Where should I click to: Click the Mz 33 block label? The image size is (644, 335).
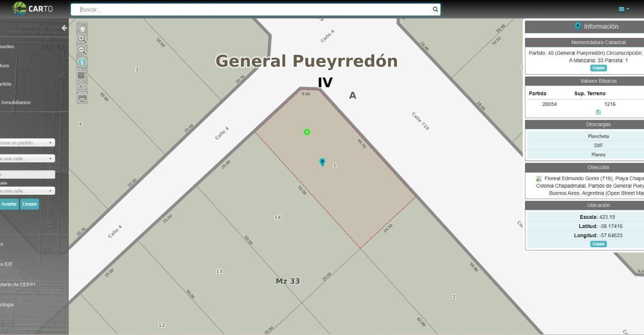pyautogui.click(x=288, y=281)
